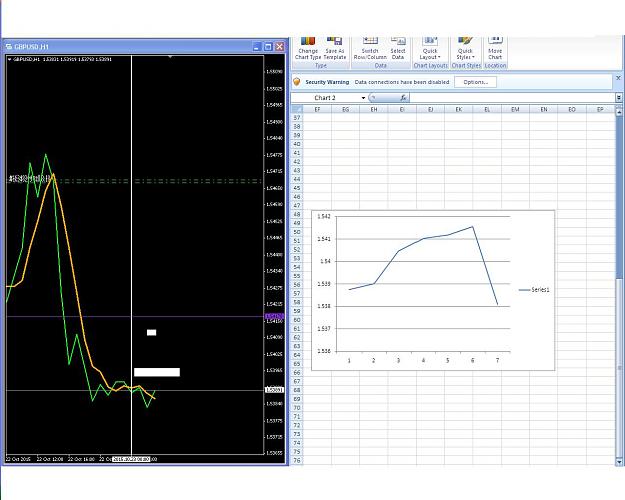Maximize the GBPUSD,H1 chart window
The height and width of the screenshot is (500, 625).
click(268, 47)
